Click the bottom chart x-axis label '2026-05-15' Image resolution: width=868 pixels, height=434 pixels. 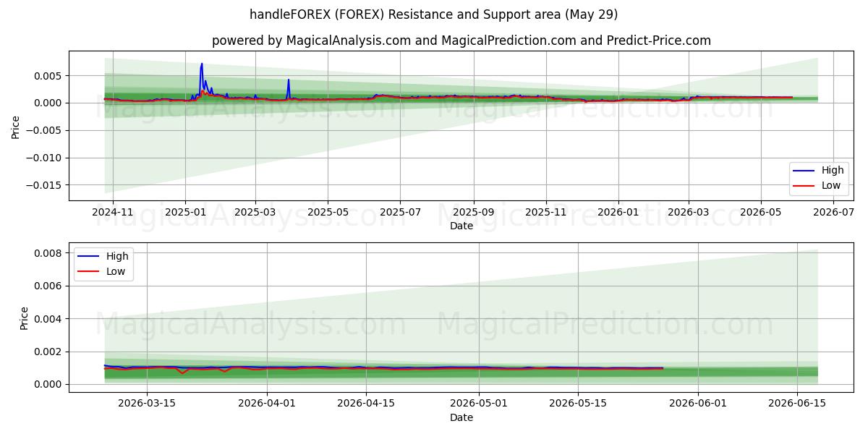(x=578, y=404)
